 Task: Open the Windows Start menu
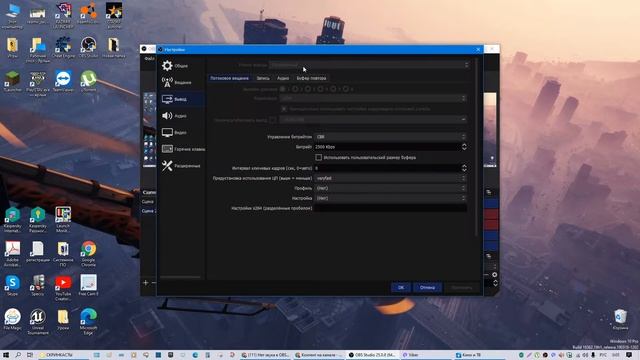pos(5,355)
